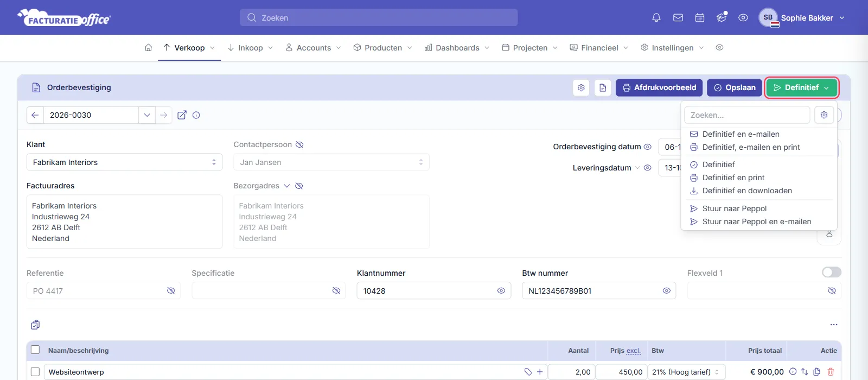868x380 pixels.
Task: Open the order settings gear beside Afdrukvoorbeeld
Action: point(581,88)
